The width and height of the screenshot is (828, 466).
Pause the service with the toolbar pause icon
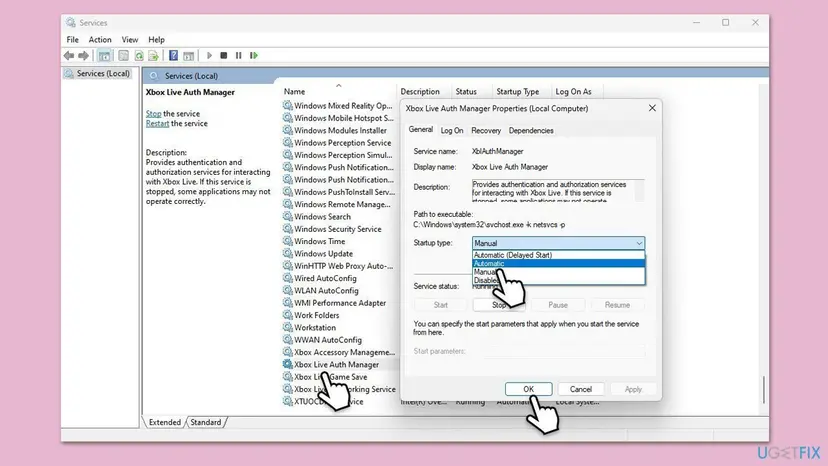(239, 55)
